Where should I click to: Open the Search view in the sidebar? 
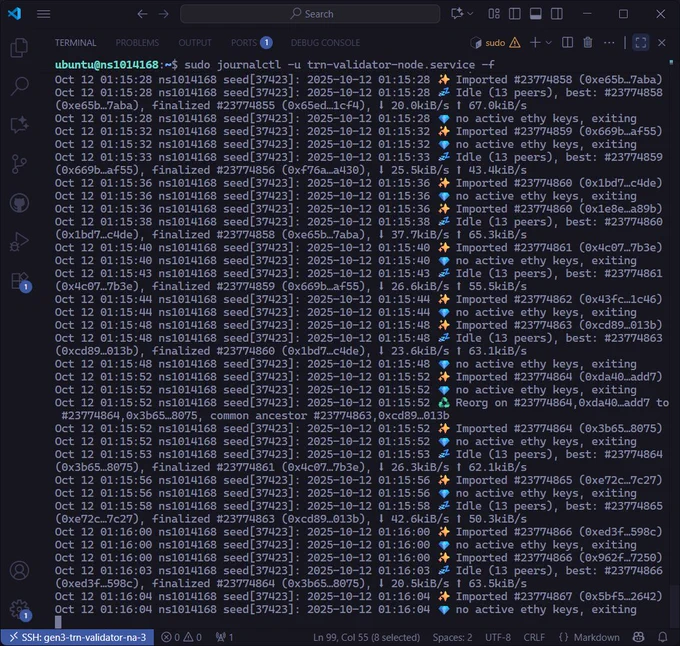click(x=19, y=86)
